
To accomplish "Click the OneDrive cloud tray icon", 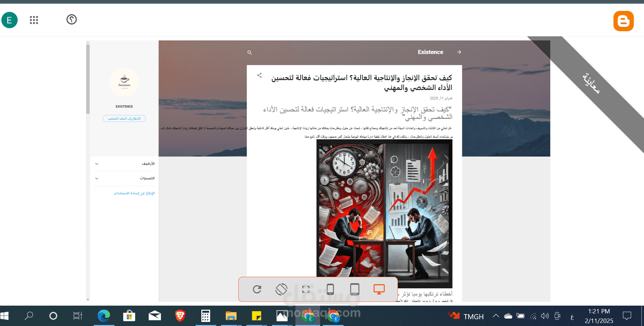I will click(x=508, y=316).
